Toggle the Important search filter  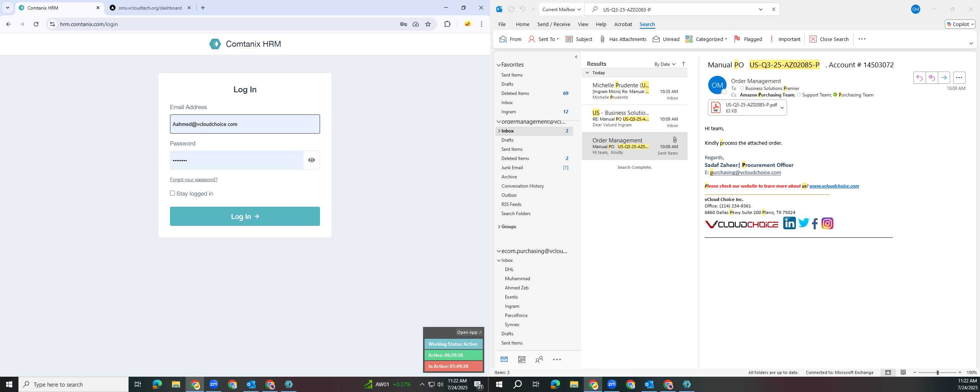click(785, 39)
